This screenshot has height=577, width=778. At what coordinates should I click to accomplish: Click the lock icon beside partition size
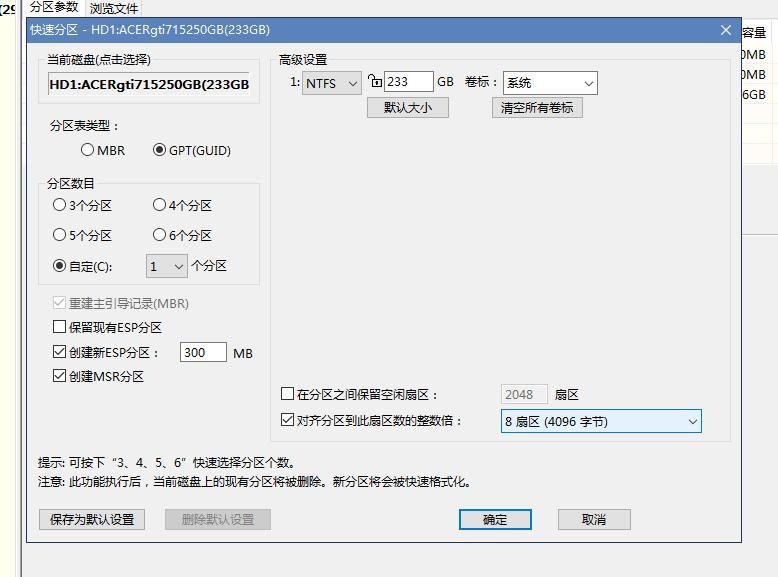tap(375, 82)
